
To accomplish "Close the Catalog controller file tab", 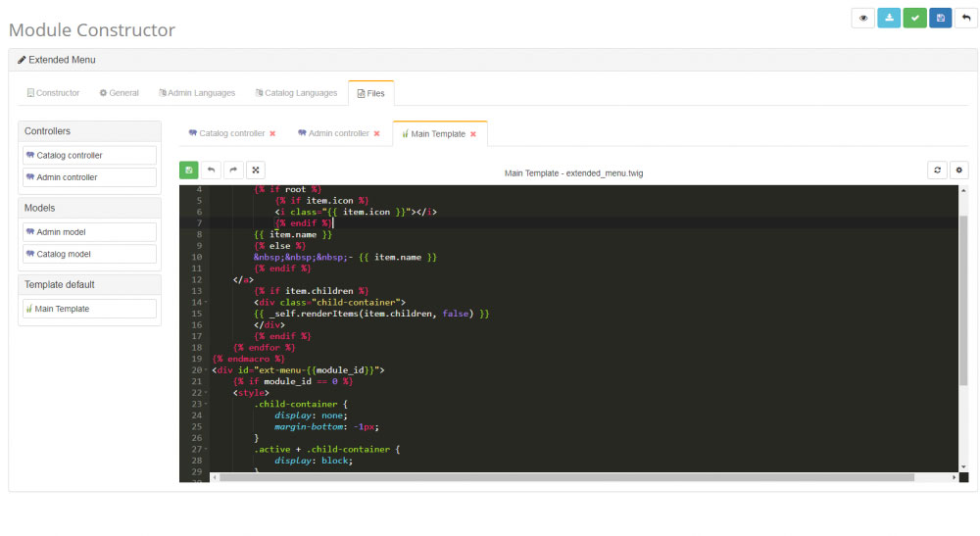I will pyautogui.click(x=272, y=133).
